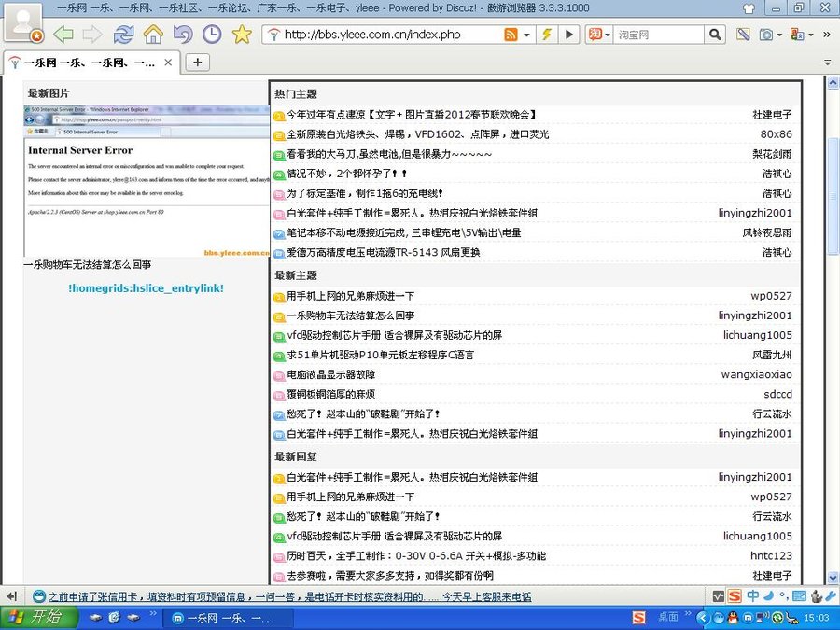Open a new tab with plus button
This screenshot has height=630, width=840.
(x=197, y=63)
